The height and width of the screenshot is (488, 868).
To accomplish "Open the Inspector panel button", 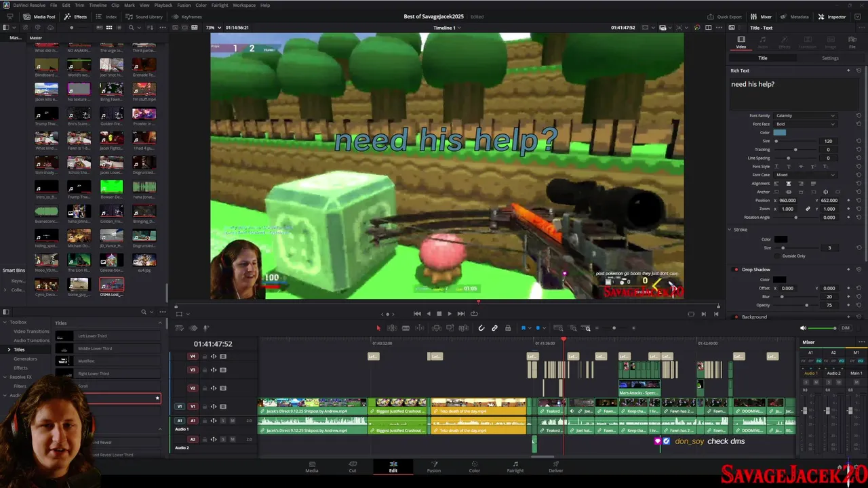I will [831, 16].
